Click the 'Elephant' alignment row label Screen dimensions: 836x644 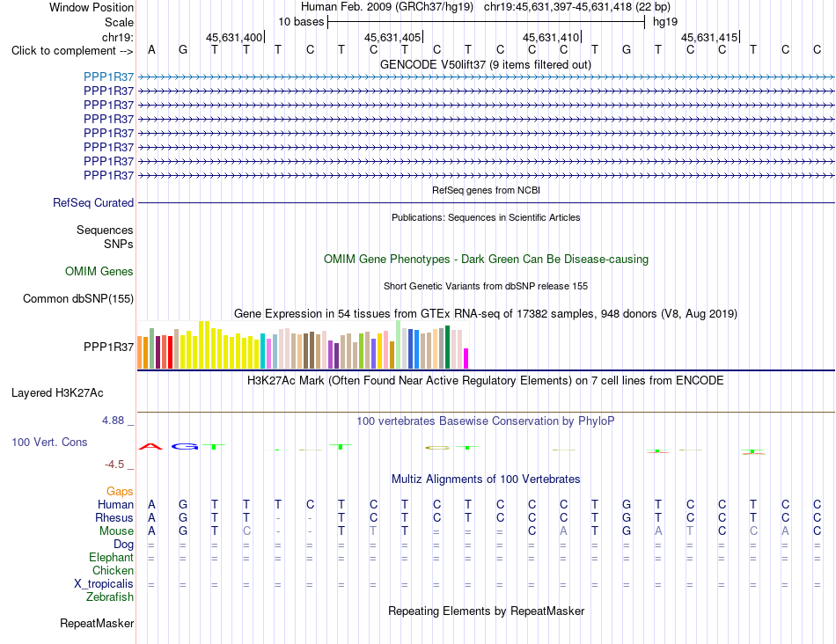[x=112, y=557]
